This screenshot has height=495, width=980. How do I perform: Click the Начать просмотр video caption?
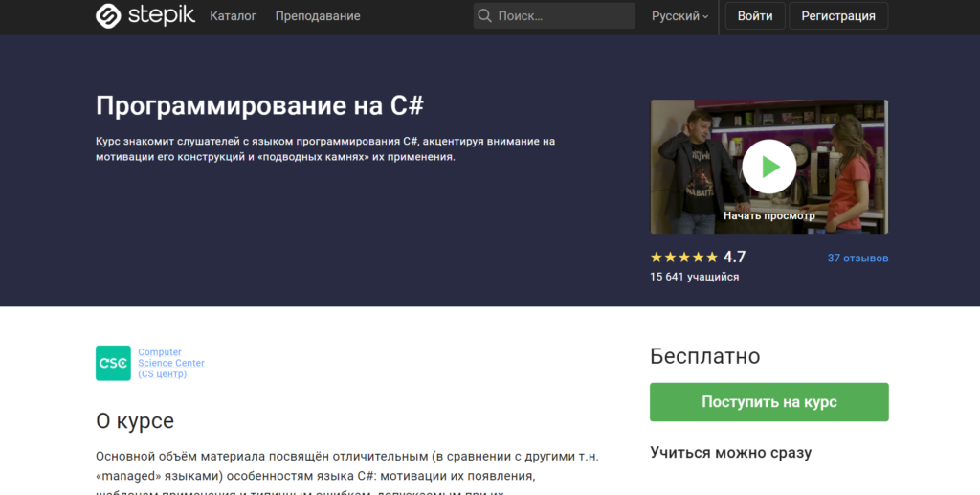(x=768, y=215)
